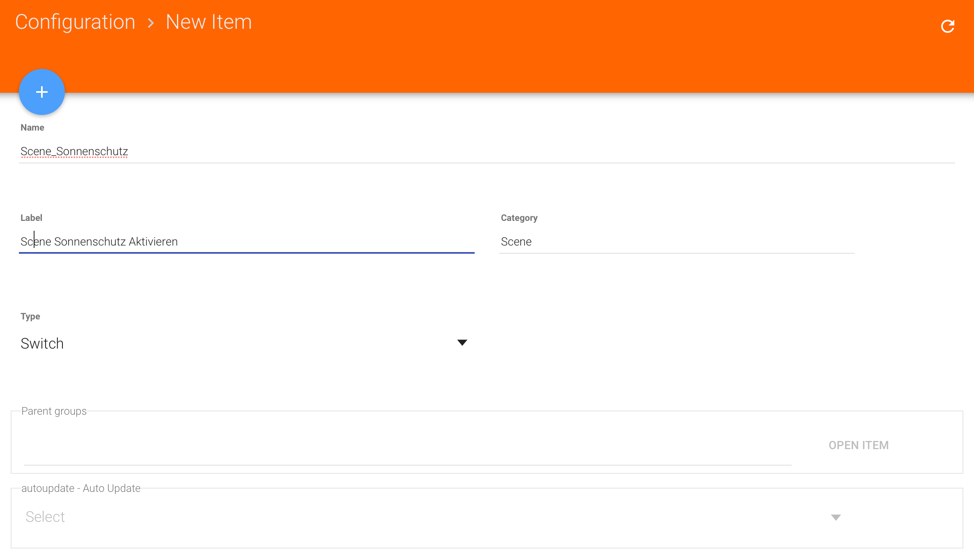
Task: Click the Name field label
Action: 32,128
